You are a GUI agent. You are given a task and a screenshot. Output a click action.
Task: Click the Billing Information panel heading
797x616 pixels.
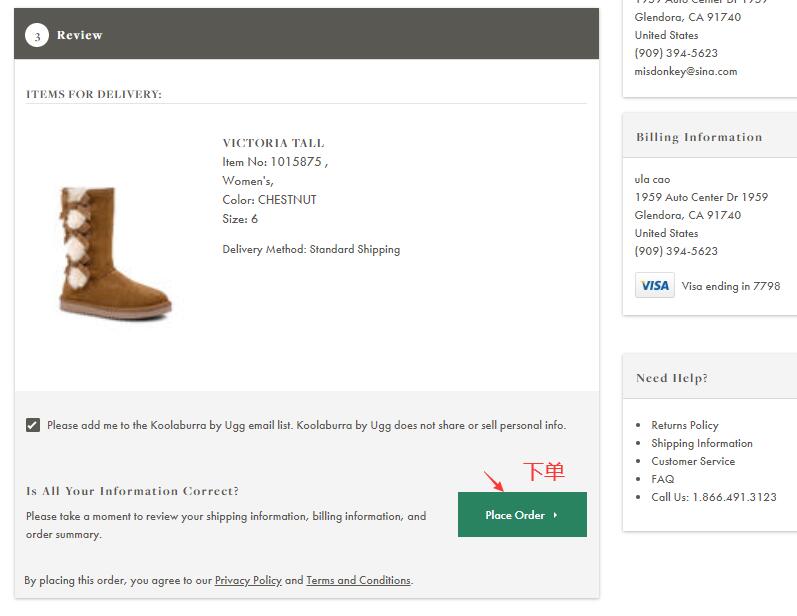[x=699, y=137]
